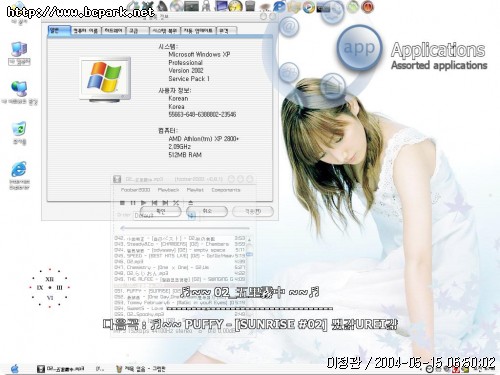This screenshot has width=500, height=375.
Task: Select playlist row '047. Chemistry - [One x One]'
Action: [x=179, y=267]
